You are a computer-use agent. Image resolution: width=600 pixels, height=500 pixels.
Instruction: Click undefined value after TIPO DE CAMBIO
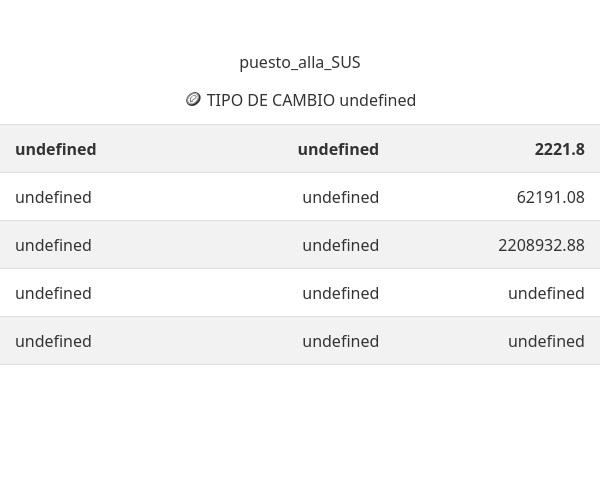click(x=378, y=100)
